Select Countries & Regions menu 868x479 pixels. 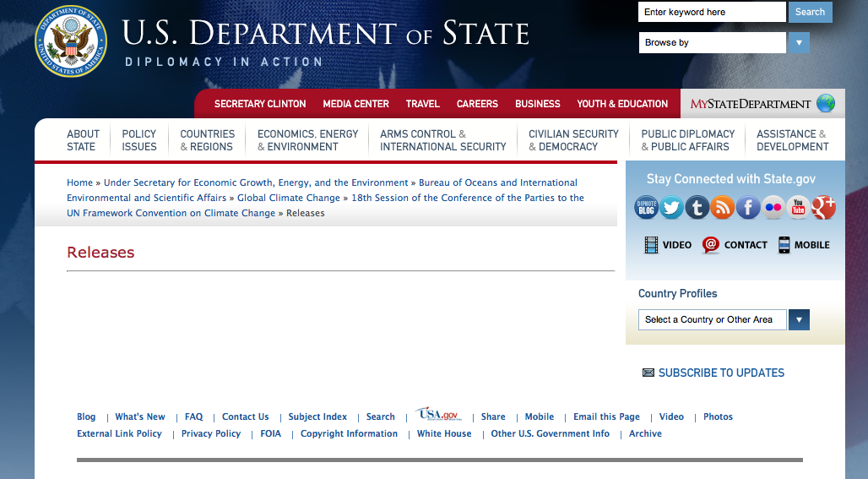coord(207,140)
